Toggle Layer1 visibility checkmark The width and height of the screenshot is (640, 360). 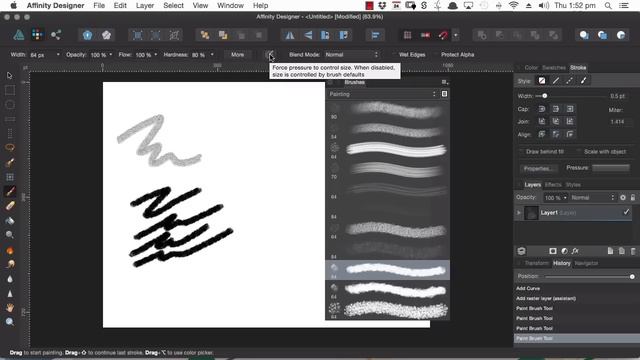point(626,212)
